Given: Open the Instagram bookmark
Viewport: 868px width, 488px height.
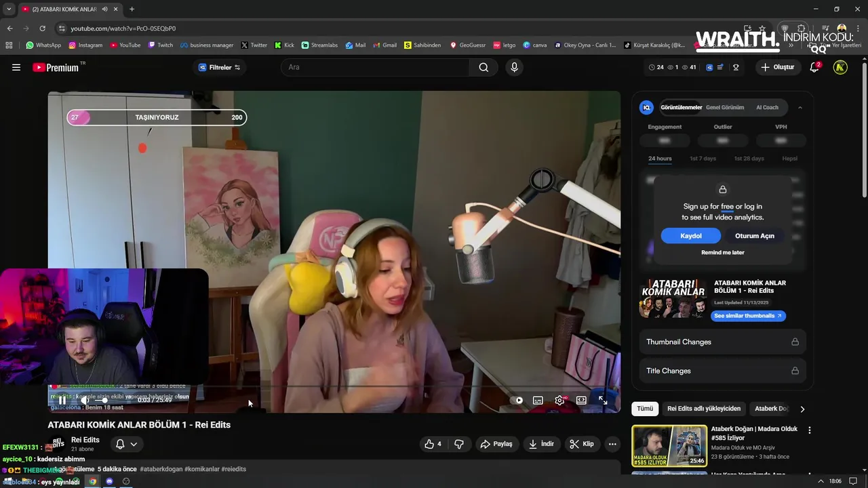Looking at the screenshot, I should [x=85, y=45].
